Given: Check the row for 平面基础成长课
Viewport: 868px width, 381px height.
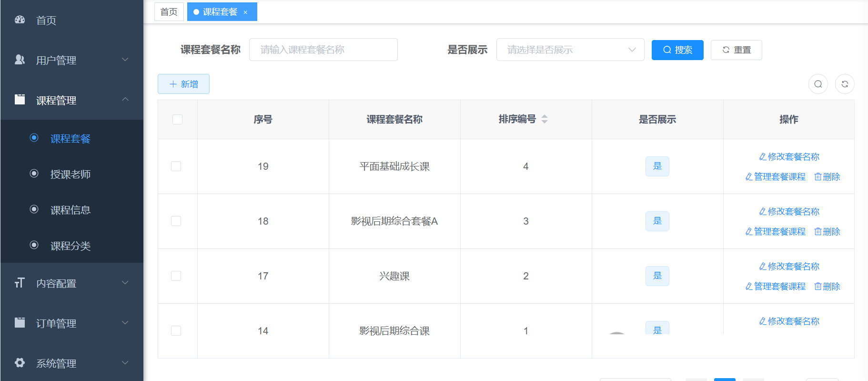Looking at the screenshot, I should click(176, 166).
